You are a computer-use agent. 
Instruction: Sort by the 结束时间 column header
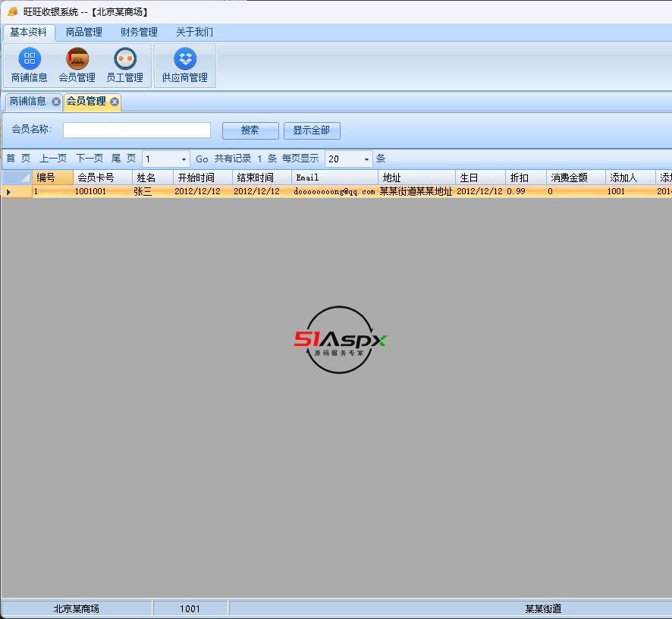click(x=262, y=177)
